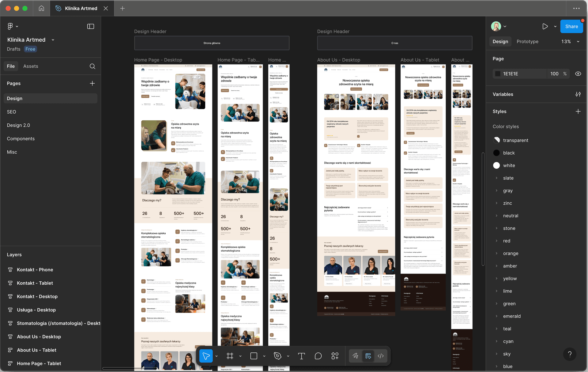
Task: Select the Frame tool in bottom toolbar
Action: tap(230, 356)
